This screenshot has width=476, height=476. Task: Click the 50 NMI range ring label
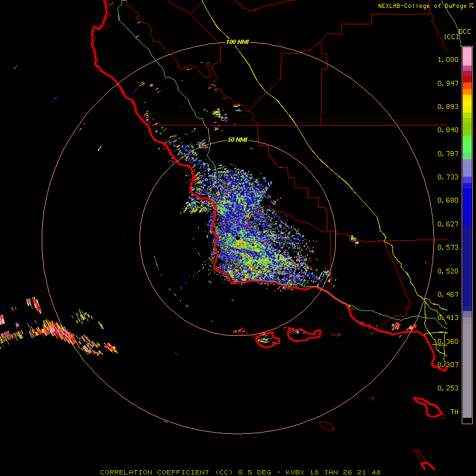pyautogui.click(x=237, y=140)
